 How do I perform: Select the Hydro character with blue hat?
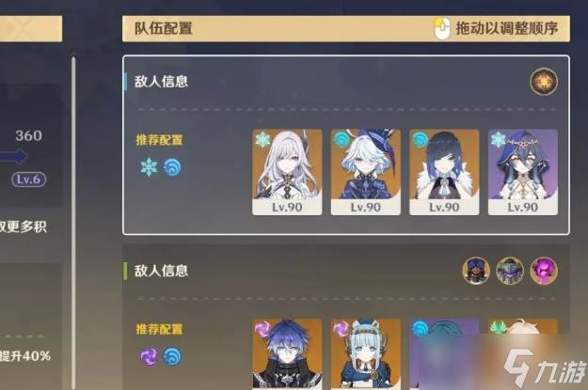click(366, 172)
